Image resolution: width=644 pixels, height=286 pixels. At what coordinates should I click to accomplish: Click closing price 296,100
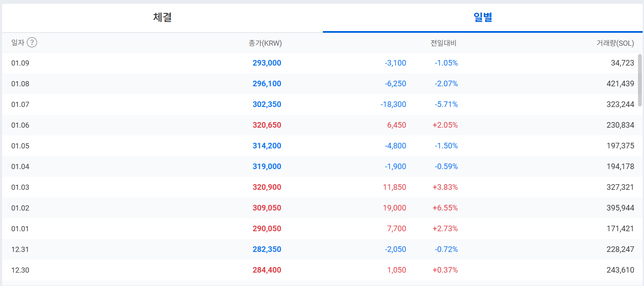tap(267, 84)
